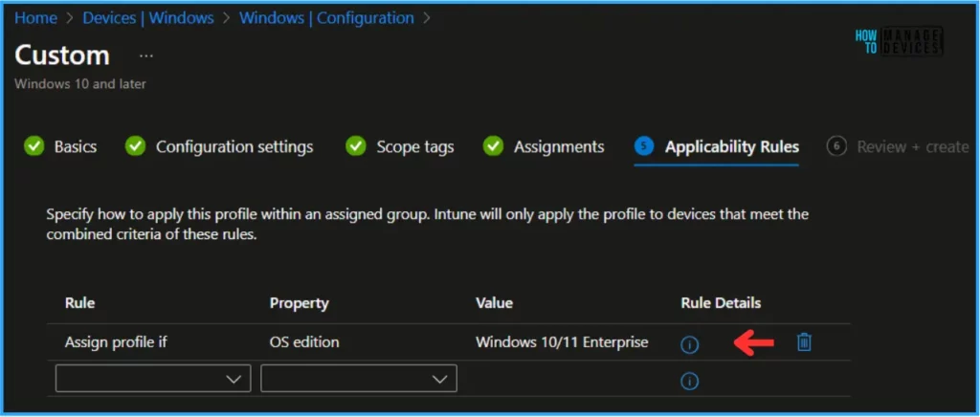The image size is (980, 417).
Task: Show rule details info for OS edition row
Action: (x=689, y=344)
